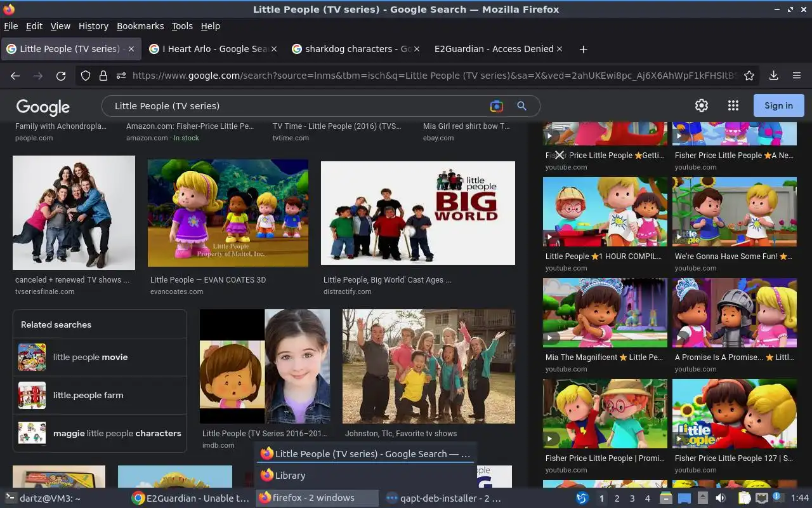Screen dimensions: 812x508
Task: Open the E2Guardian Chrome taskbar entry
Action: pyautogui.click(x=191, y=498)
